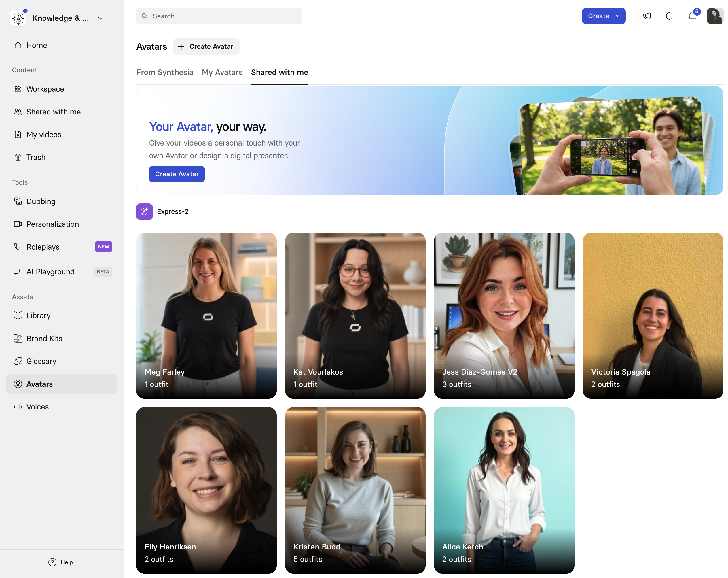Open the Brand Kits section

point(61,339)
